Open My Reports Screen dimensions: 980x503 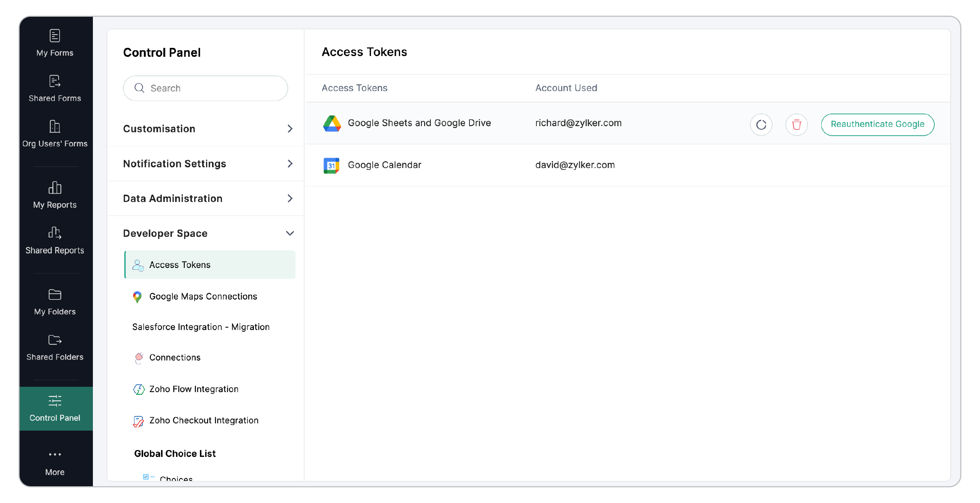[55, 195]
